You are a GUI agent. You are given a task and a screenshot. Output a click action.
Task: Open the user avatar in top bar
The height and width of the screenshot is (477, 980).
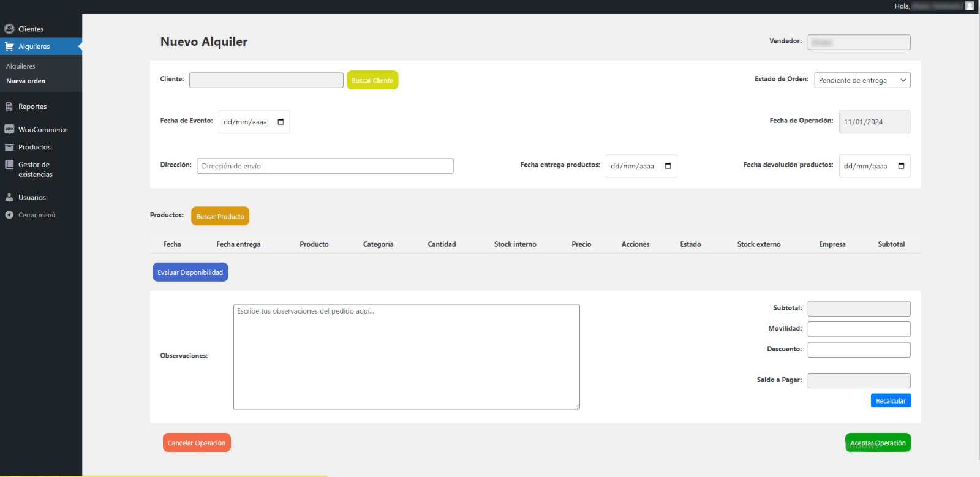(x=970, y=6)
